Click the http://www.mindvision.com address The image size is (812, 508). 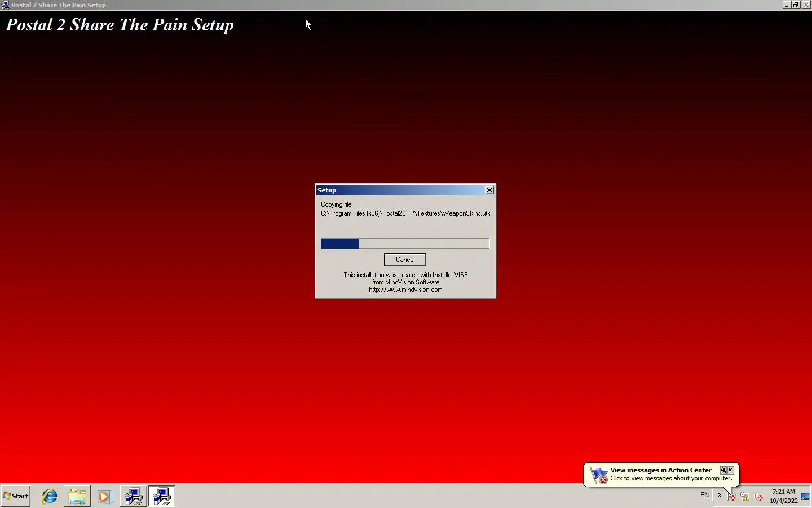[x=405, y=290]
